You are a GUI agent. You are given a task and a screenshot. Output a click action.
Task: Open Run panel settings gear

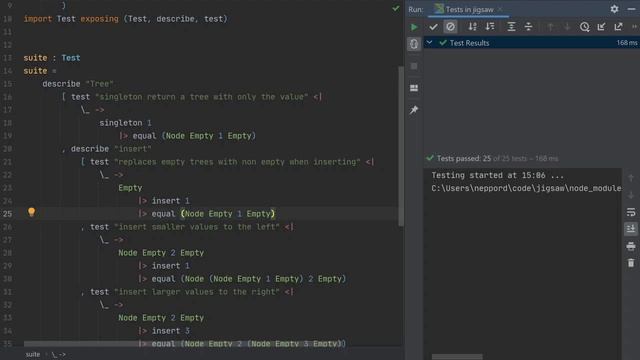pos(614,9)
